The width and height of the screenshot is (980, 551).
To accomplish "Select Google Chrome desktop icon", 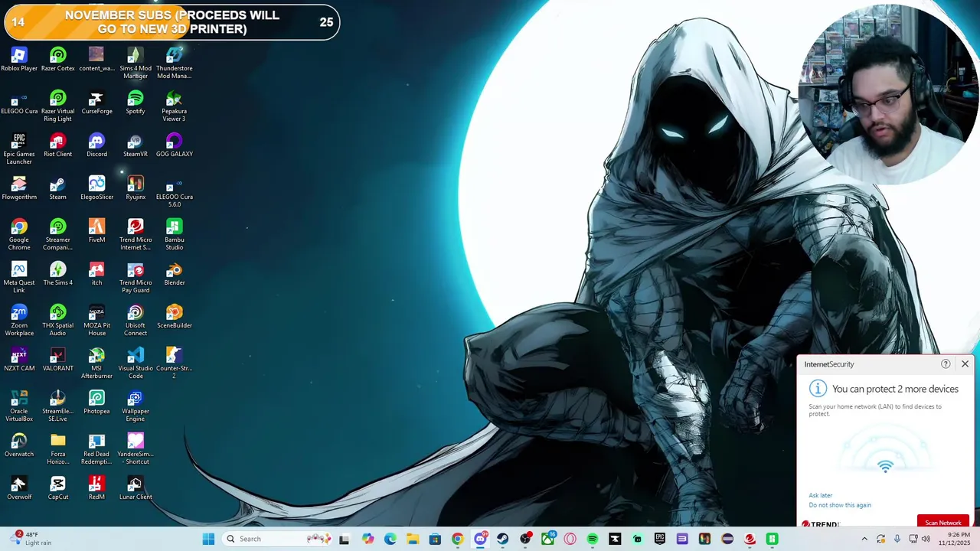I will [19, 234].
